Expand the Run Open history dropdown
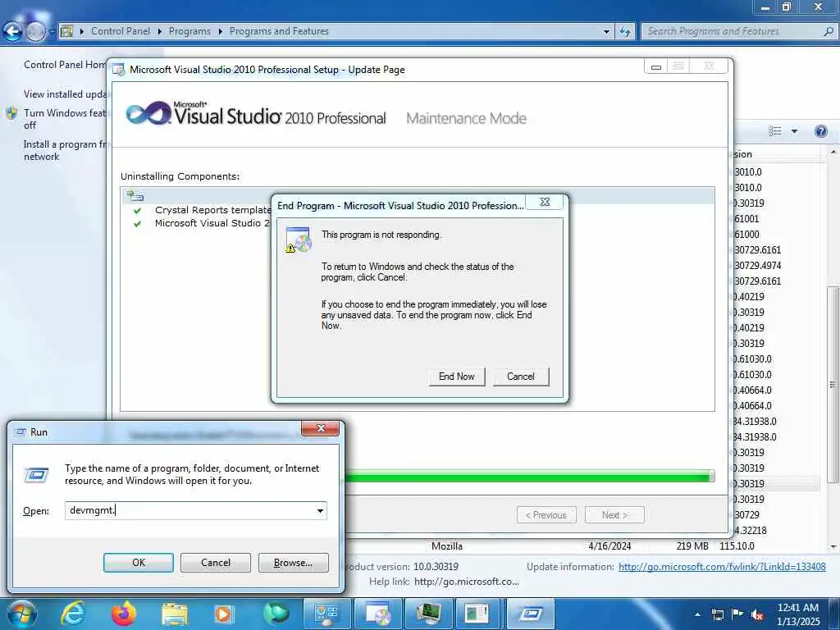The image size is (840, 630). tap(320, 510)
